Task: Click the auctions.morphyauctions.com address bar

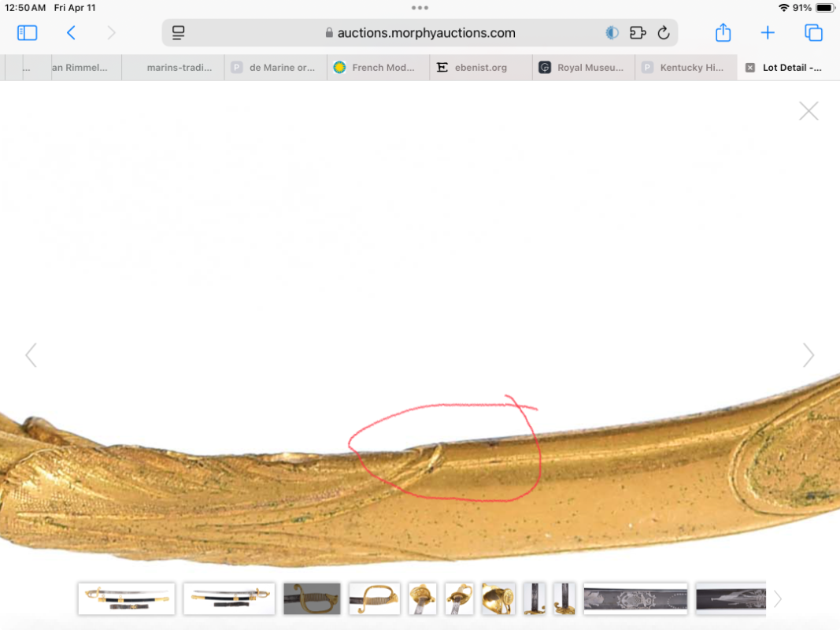Action: (420, 32)
